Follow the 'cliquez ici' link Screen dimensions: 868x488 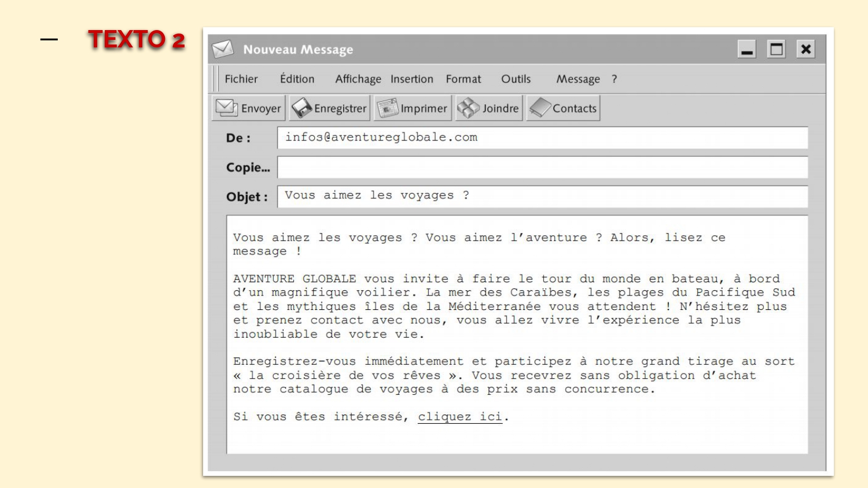(460, 417)
